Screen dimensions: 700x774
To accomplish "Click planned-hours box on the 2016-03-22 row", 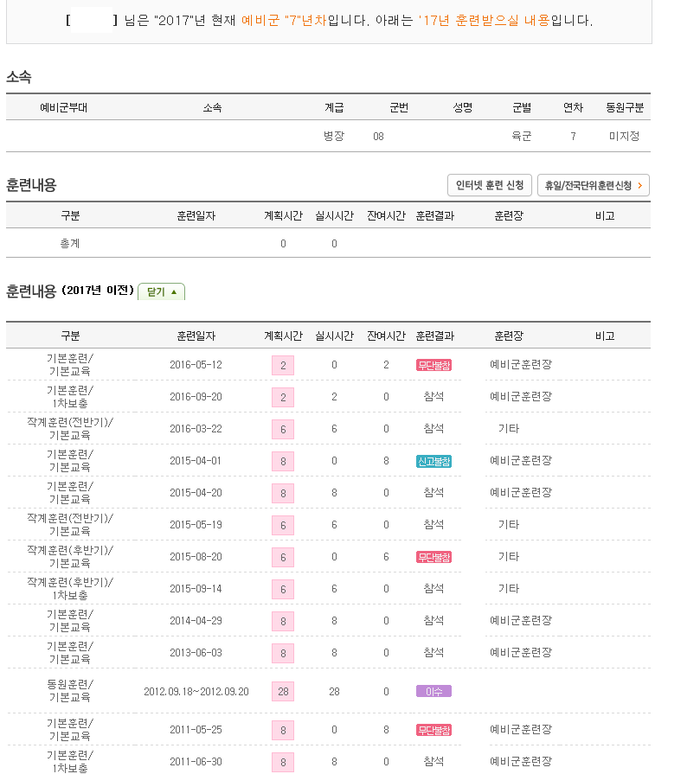I will click(282, 429).
